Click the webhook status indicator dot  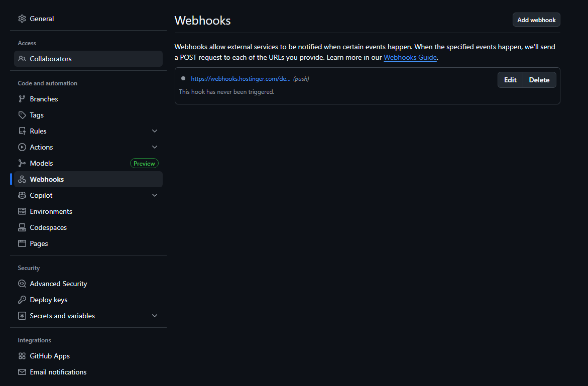[183, 78]
